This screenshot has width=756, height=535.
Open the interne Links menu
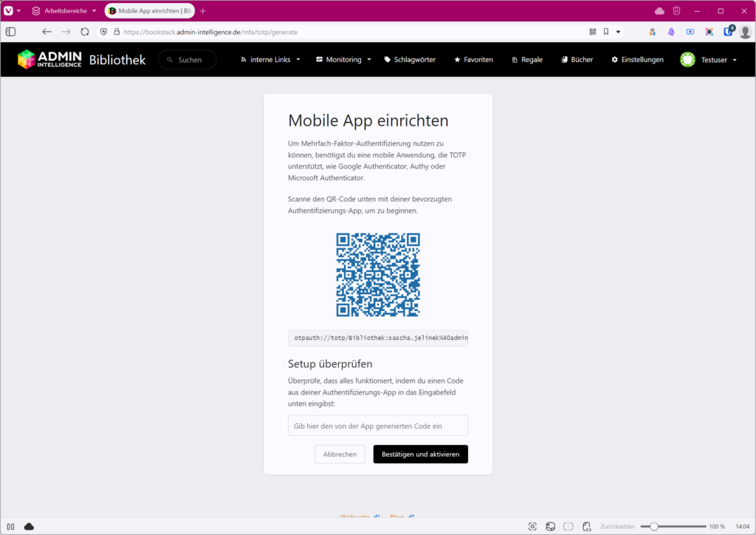coord(269,59)
